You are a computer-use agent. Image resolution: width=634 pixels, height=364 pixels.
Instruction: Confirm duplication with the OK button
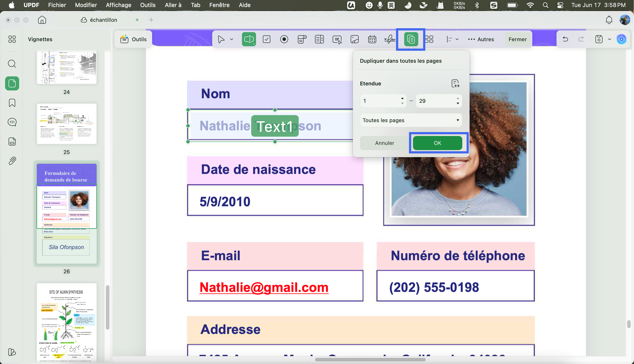coord(437,143)
